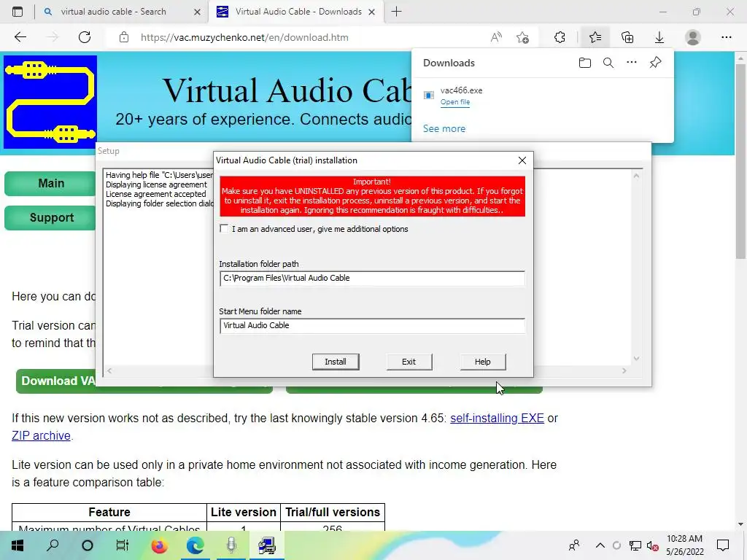Enable the advanced user options checkbox
The height and width of the screenshot is (560, 747).
[224, 228]
